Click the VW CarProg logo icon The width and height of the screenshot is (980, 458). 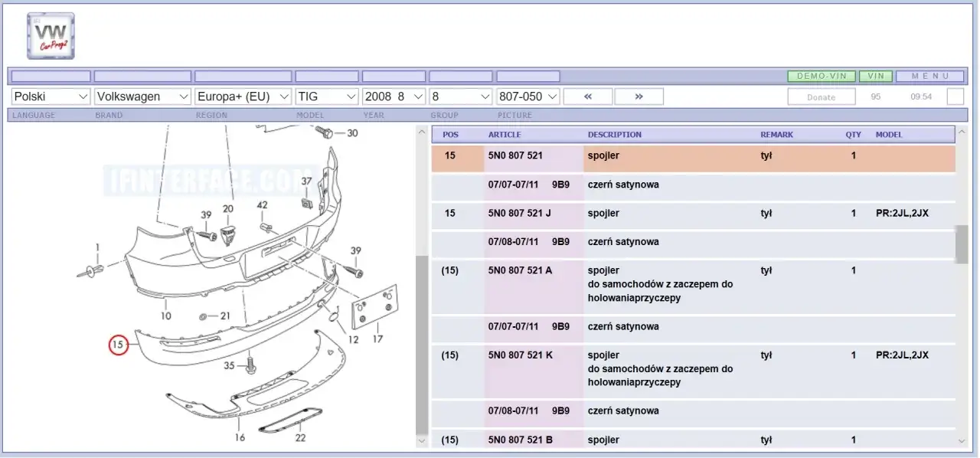tap(51, 35)
